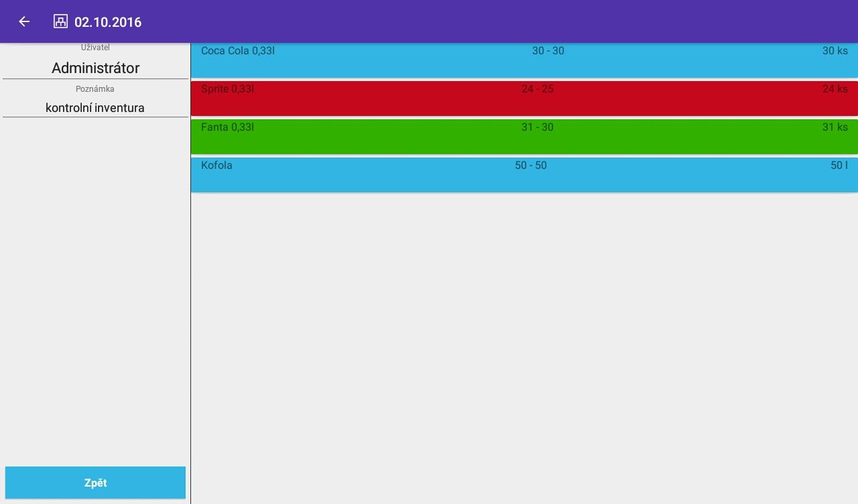The image size is (858, 504).
Task: Click the '30 ks' quantity on the blue row
Action: click(835, 51)
